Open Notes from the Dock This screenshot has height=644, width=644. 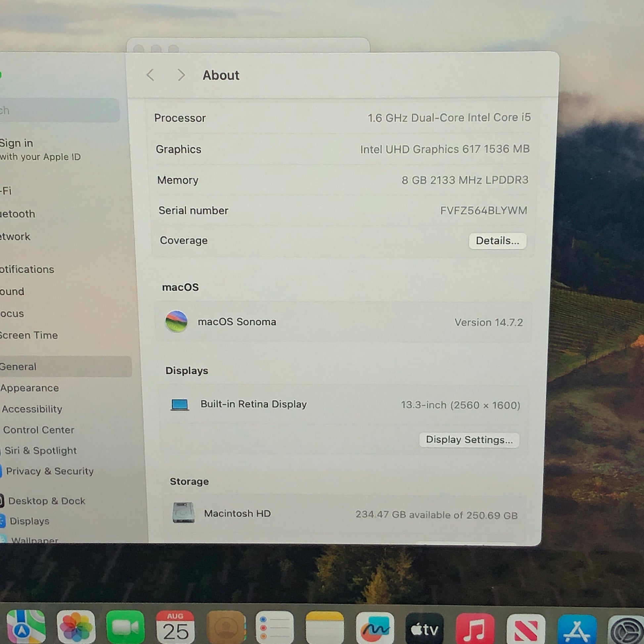325,628
